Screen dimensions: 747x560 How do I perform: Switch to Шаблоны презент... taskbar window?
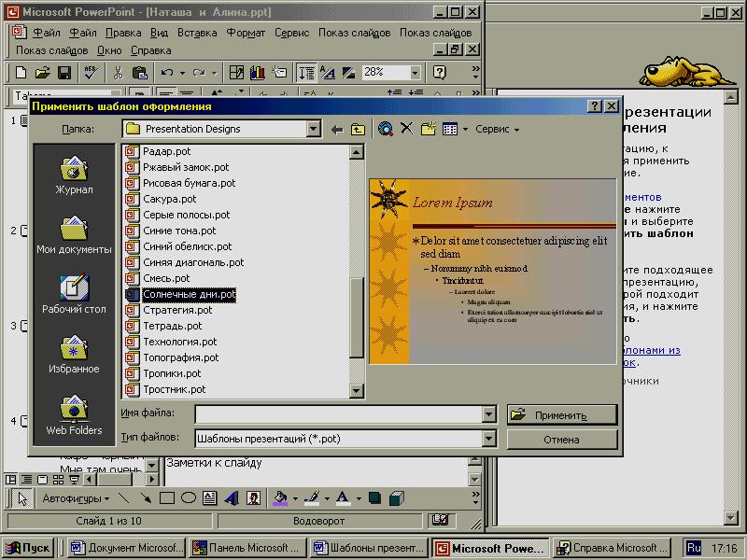(x=370, y=548)
